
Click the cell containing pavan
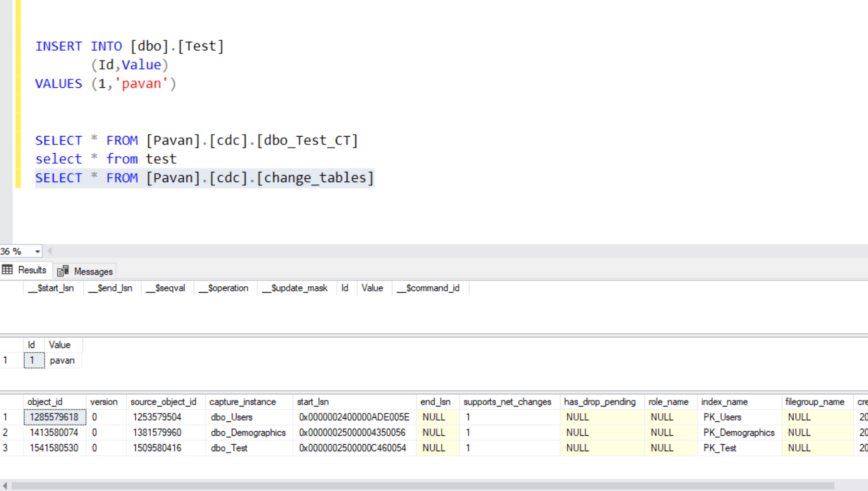click(62, 360)
